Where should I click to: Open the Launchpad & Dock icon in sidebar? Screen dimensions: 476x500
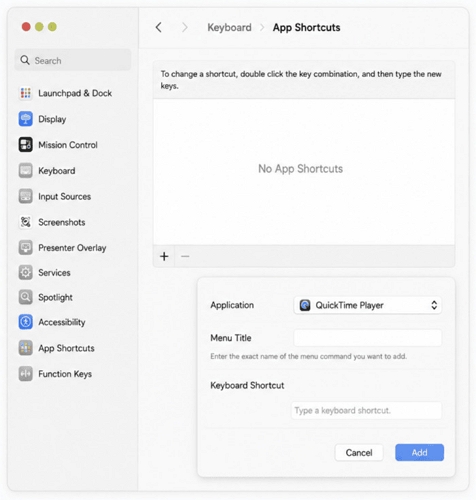(x=26, y=93)
